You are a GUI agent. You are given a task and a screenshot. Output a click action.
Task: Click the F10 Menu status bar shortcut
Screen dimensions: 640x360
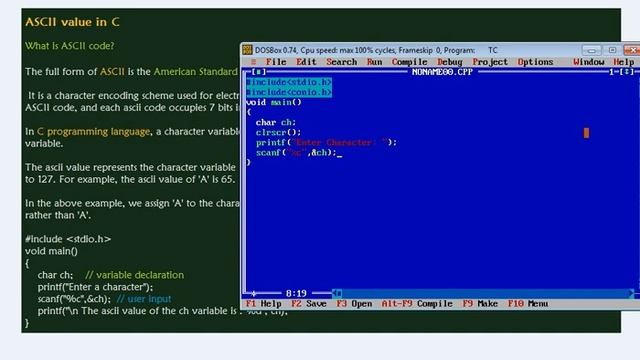pos(528,304)
